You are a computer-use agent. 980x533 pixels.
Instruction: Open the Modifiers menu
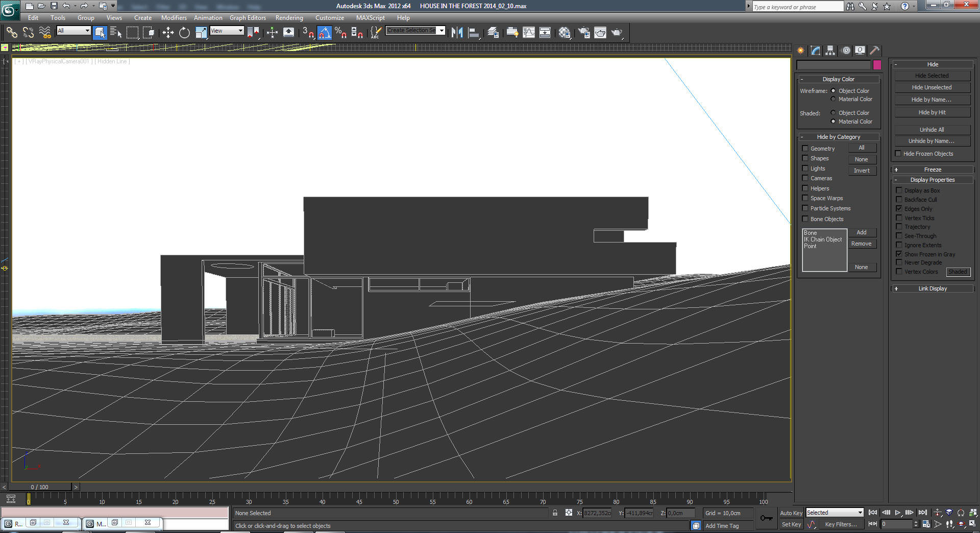click(174, 17)
